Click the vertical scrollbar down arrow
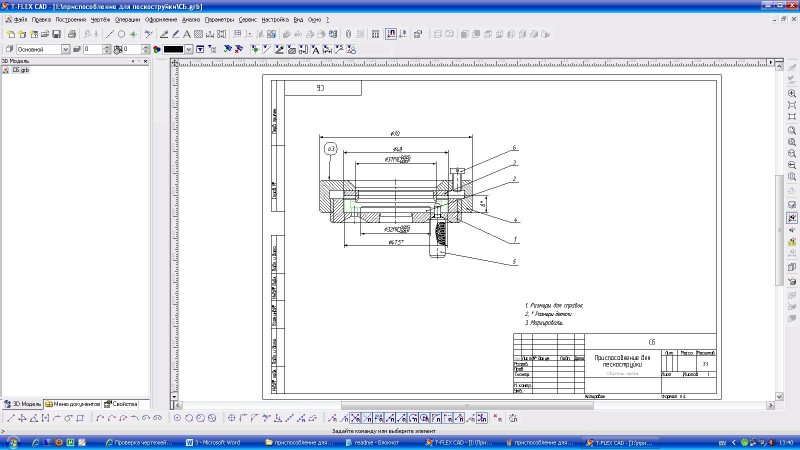 pyautogui.click(x=779, y=396)
